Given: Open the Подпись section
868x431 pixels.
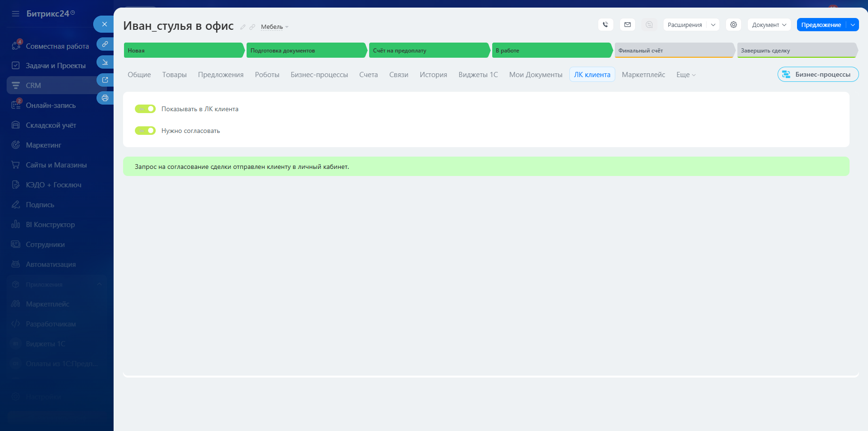Looking at the screenshot, I should [40, 205].
